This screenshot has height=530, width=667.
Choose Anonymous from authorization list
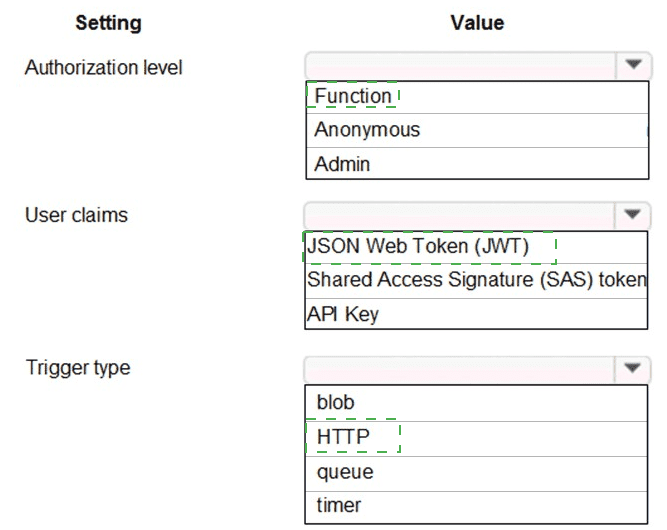(x=367, y=130)
